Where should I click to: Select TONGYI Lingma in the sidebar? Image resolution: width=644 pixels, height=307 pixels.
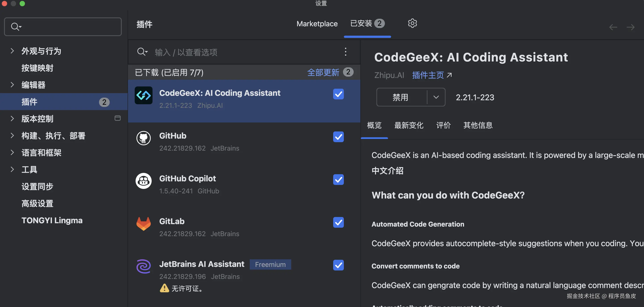52,220
